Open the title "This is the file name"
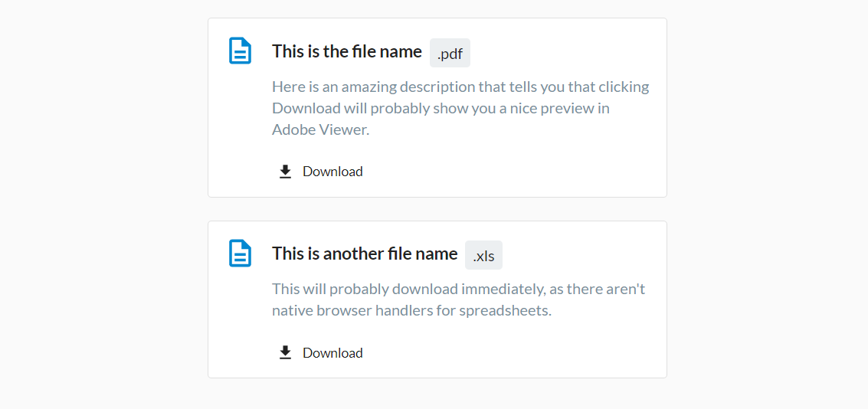 point(347,51)
